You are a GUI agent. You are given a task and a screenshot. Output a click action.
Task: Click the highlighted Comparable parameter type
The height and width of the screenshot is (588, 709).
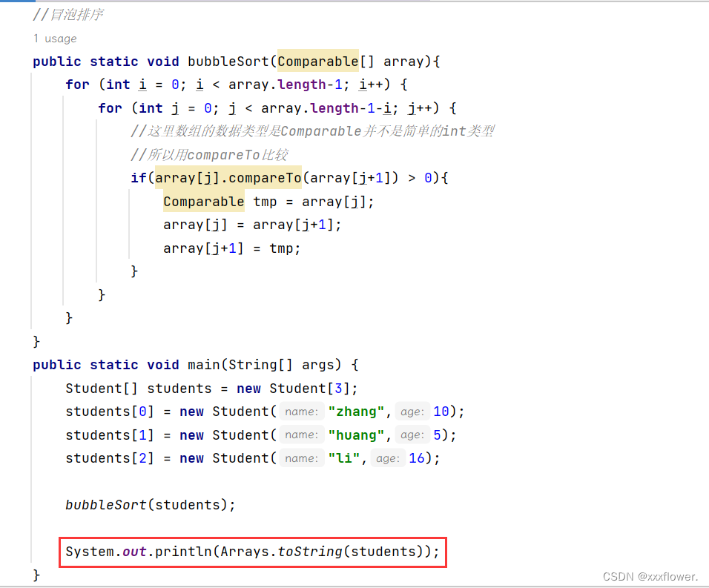pos(318,61)
